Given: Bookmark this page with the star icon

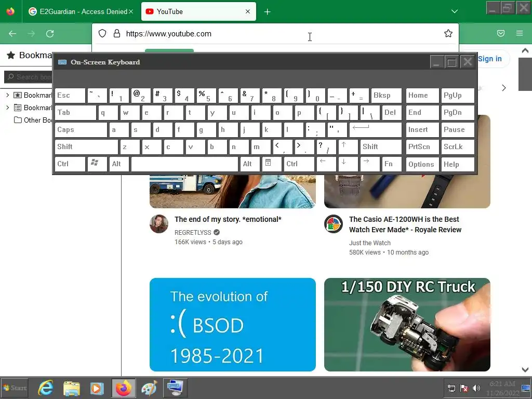Looking at the screenshot, I should (448, 33).
